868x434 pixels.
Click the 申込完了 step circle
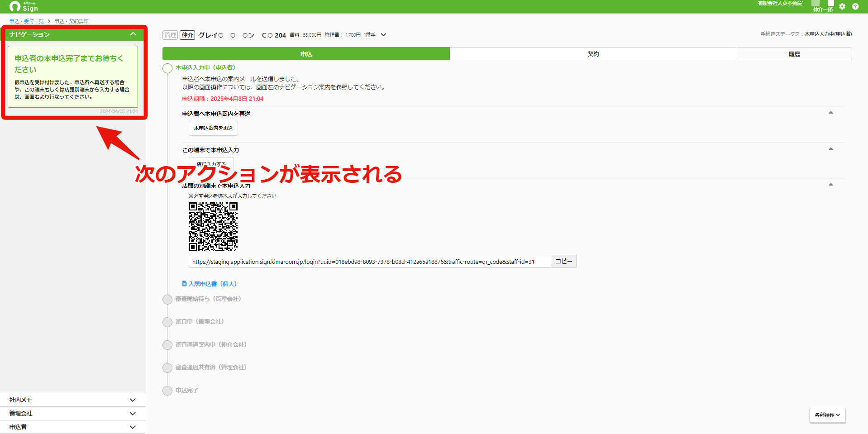167,391
